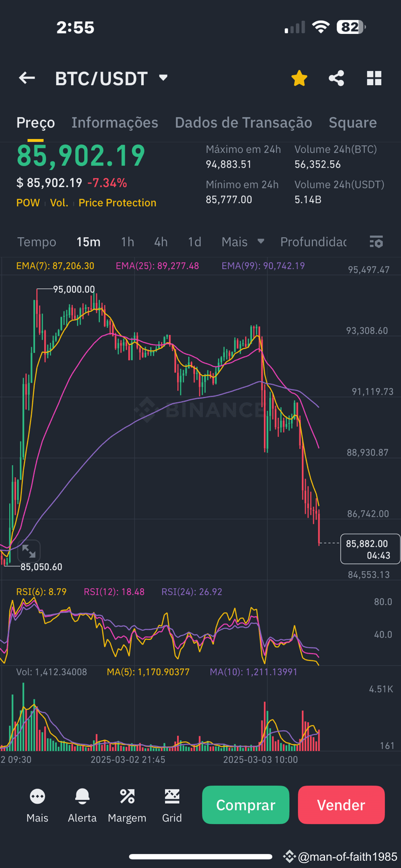Expand chart to fullscreen icon

tap(29, 551)
